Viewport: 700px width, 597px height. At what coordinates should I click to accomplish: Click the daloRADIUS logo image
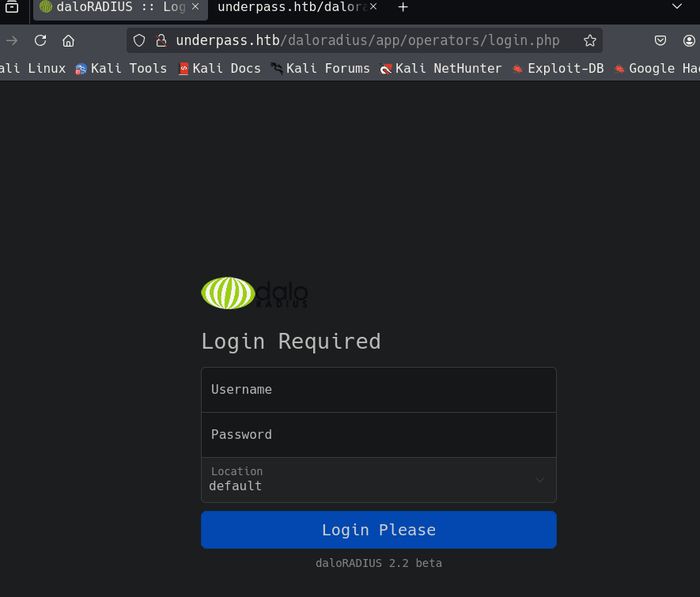click(255, 293)
